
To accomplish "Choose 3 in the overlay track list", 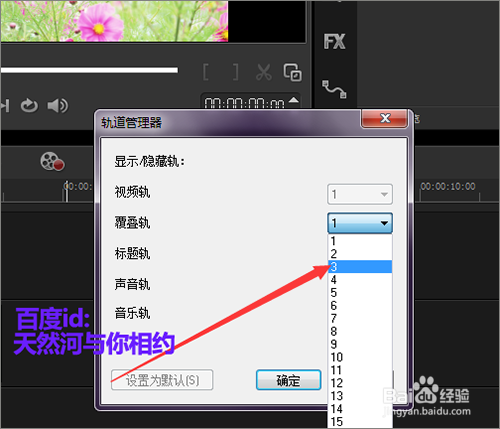I will (x=360, y=267).
